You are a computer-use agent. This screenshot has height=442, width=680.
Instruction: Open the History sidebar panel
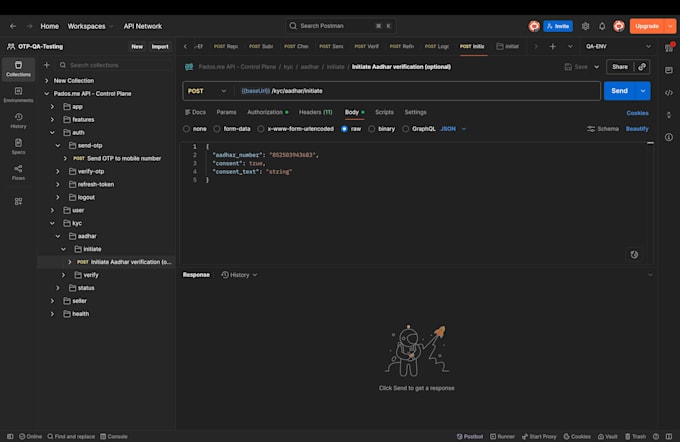[x=18, y=121]
